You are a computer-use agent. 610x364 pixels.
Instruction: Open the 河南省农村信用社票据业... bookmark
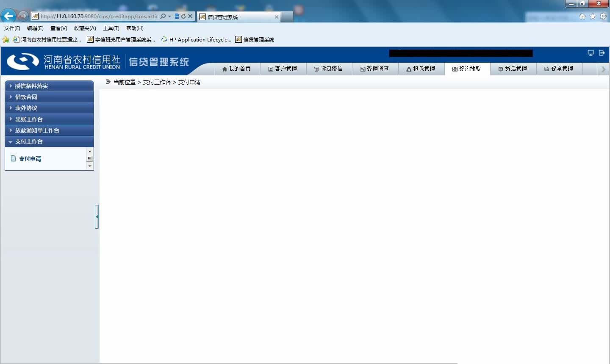click(47, 39)
